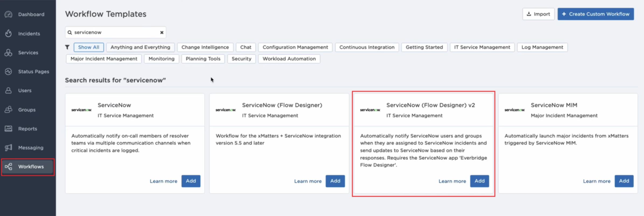Click the Reports chart icon
Image resolution: width=644 pixels, height=216 pixels.
8,129
